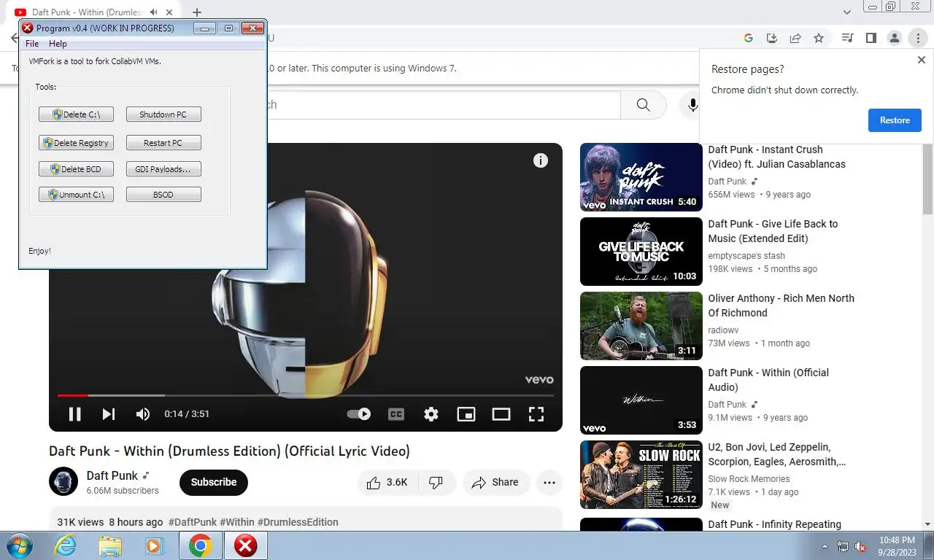This screenshot has height=560, width=934.
Task: Open Rich Men North Of Richmond thumbnail
Action: tap(641, 326)
